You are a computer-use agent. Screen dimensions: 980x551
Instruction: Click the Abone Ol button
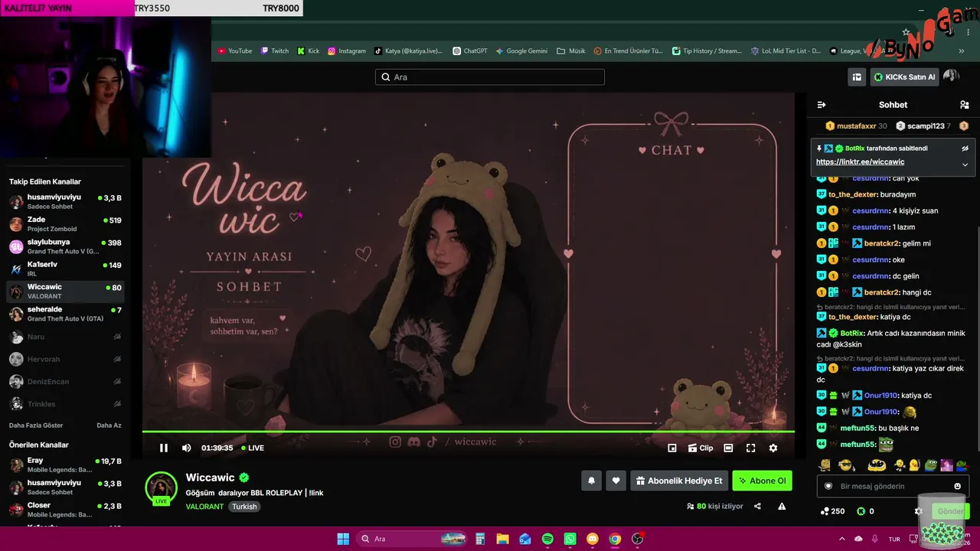(762, 481)
